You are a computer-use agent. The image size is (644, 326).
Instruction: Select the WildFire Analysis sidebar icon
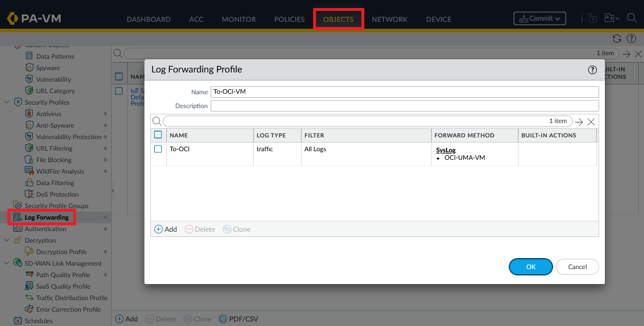click(x=30, y=171)
